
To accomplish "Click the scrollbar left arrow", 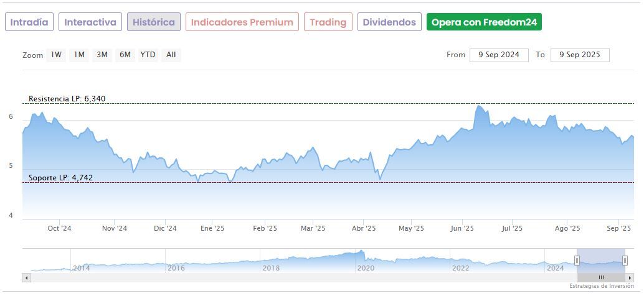I will [x=26, y=277].
